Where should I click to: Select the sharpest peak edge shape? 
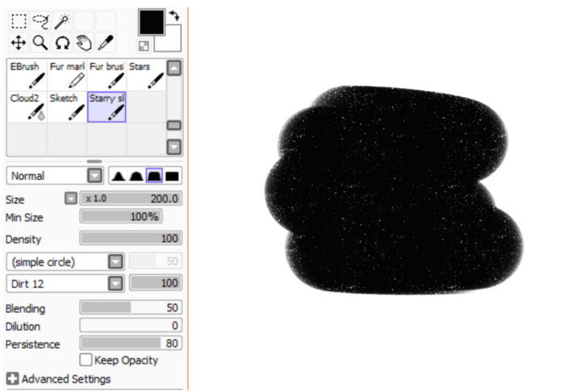point(118,176)
